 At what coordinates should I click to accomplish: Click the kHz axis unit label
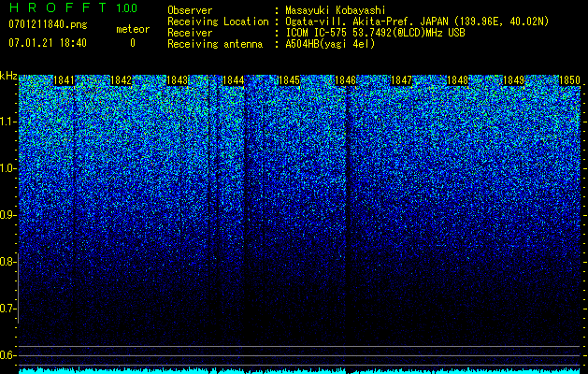tap(8, 76)
